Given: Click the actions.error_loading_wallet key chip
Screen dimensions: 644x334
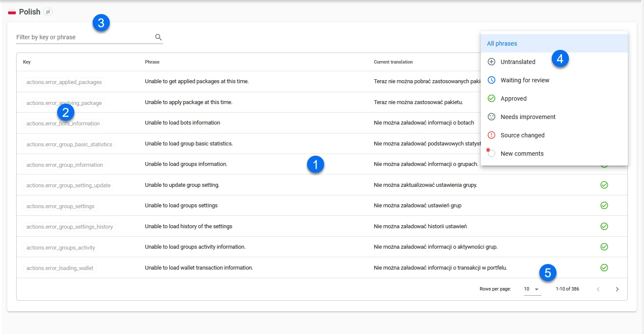Looking at the screenshot, I should click(x=60, y=268).
